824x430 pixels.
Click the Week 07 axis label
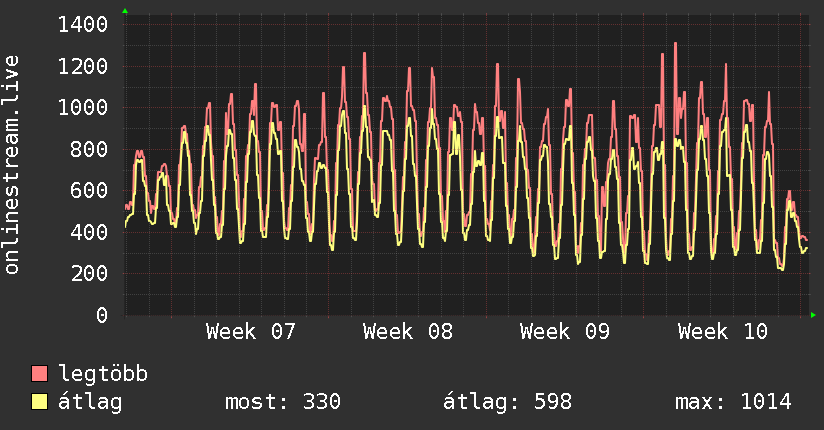point(251,332)
